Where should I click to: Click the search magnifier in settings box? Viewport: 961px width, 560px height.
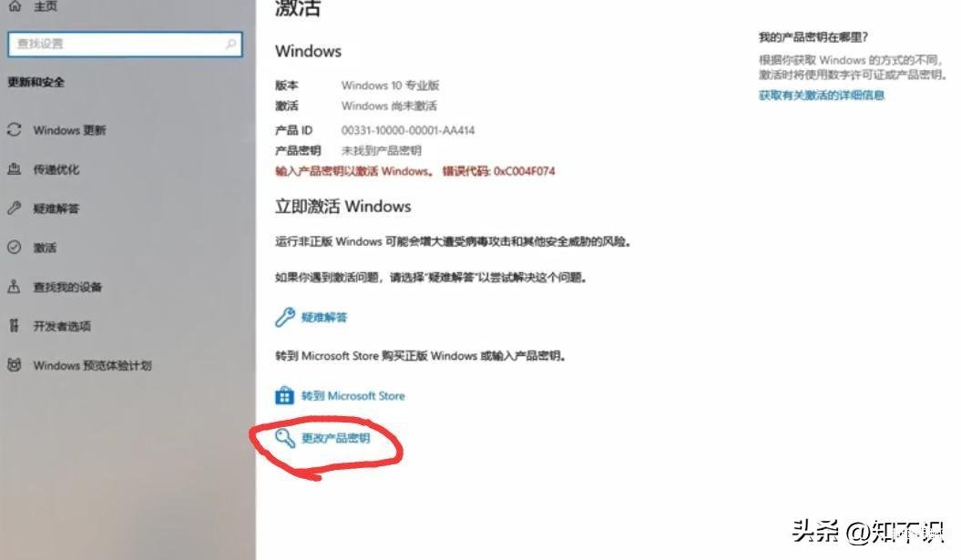pos(231,44)
